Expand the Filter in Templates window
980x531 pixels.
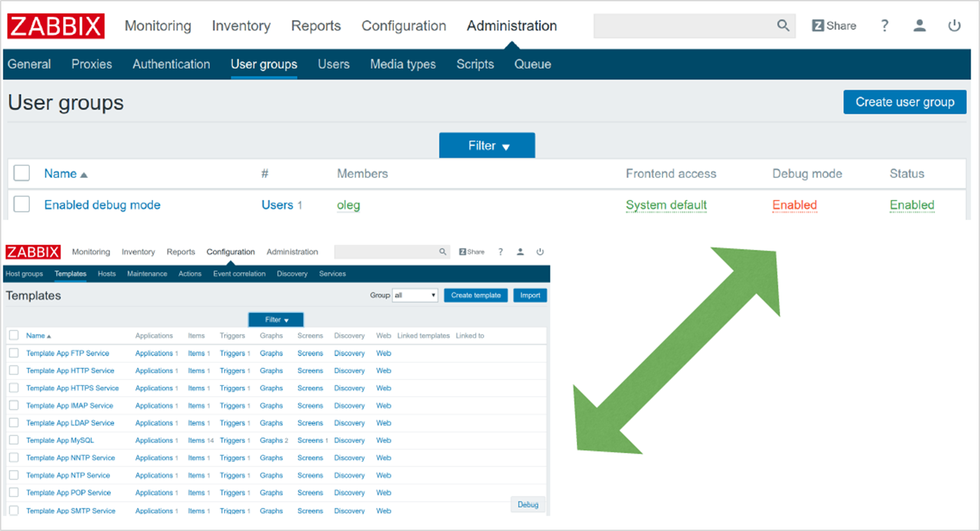276,320
